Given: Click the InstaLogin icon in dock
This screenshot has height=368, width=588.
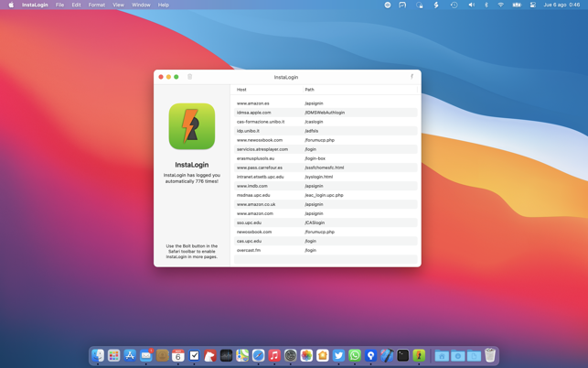Looking at the screenshot, I should [x=419, y=355].
